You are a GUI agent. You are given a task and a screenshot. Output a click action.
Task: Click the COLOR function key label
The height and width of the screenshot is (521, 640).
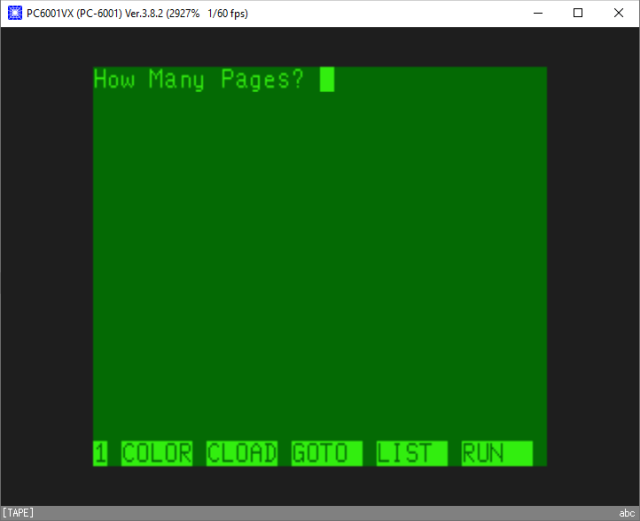157,453
